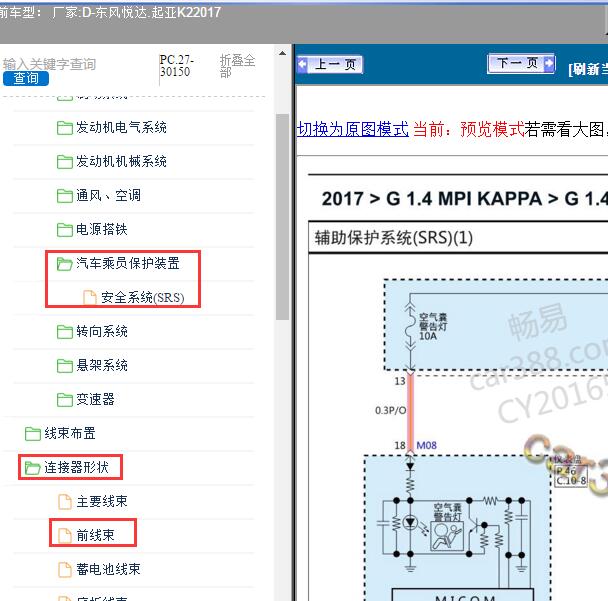The width and height of the screenshot is (608, 601).
Task: Click the PC.27-30150 text in sidebar
Action: tap(176, 66)
